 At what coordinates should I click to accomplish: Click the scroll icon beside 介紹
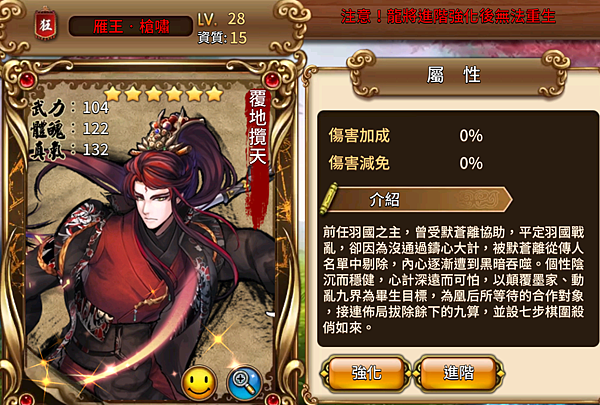click(x=330, y=198)
